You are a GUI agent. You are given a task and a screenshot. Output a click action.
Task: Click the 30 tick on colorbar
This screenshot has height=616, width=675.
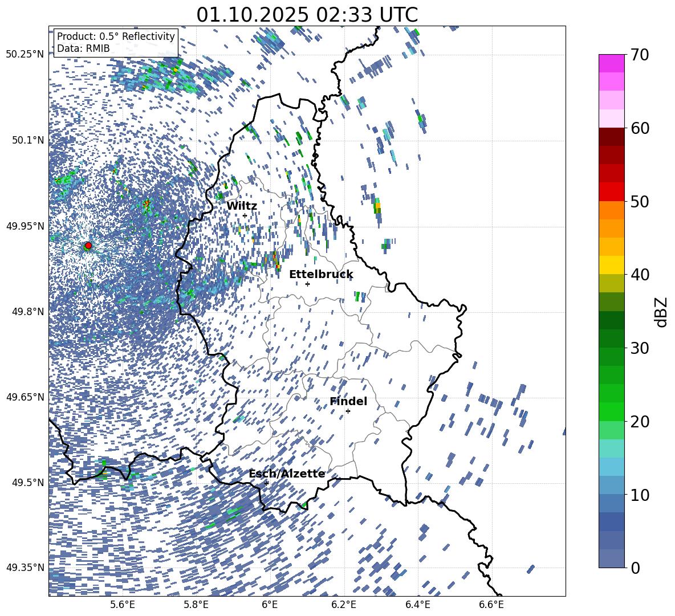(640, 348)
